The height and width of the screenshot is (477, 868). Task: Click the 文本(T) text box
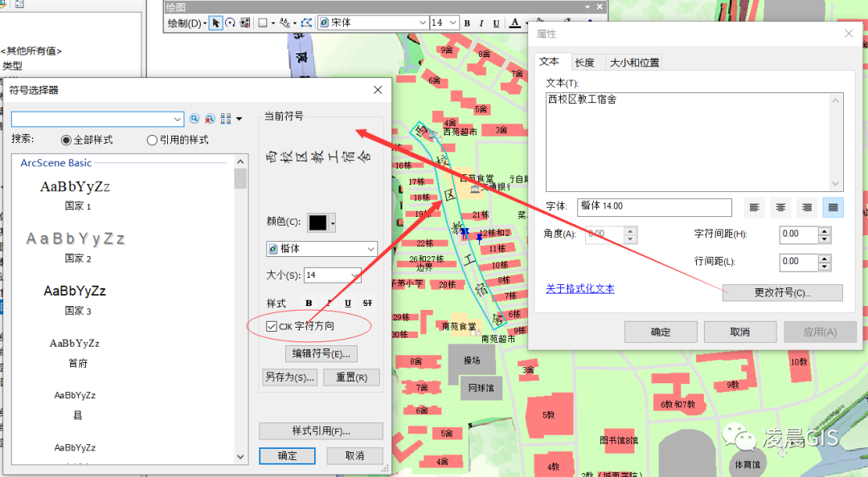click(694, 141)
